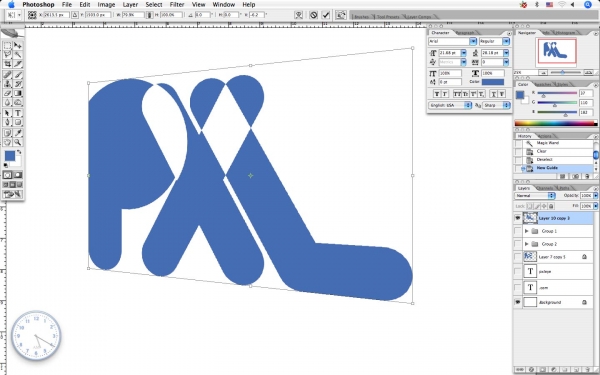Enable Quick Mask mode
Screen dimensions: 600x375
[x=18, y=175]
